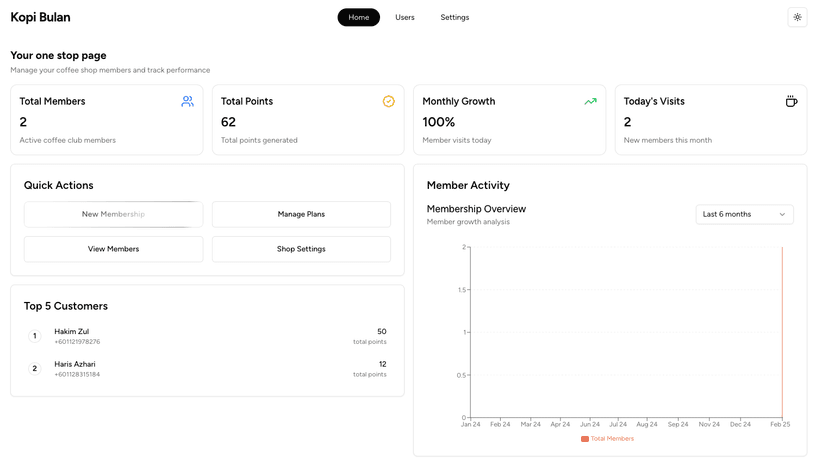Toggle the light/dark theme sun button
The image size is (828, 474).
pyautogui.click(x=797, y=17)
